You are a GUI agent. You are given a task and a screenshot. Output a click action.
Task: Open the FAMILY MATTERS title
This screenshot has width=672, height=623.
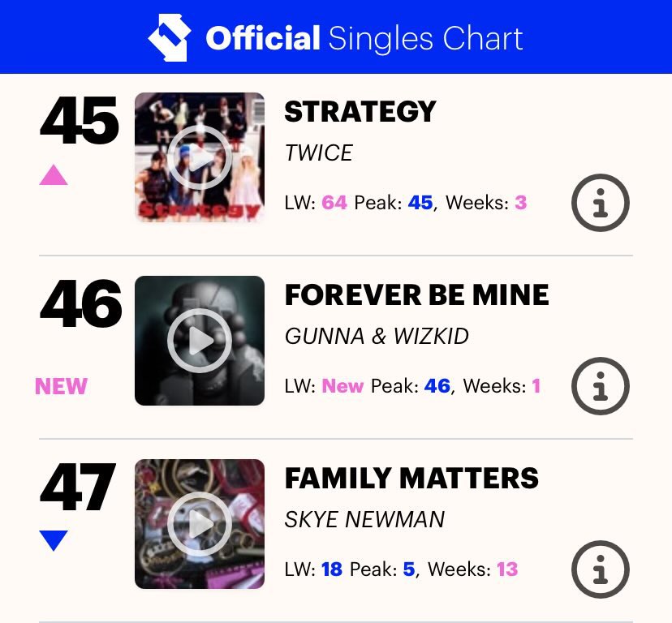point(411,479)
